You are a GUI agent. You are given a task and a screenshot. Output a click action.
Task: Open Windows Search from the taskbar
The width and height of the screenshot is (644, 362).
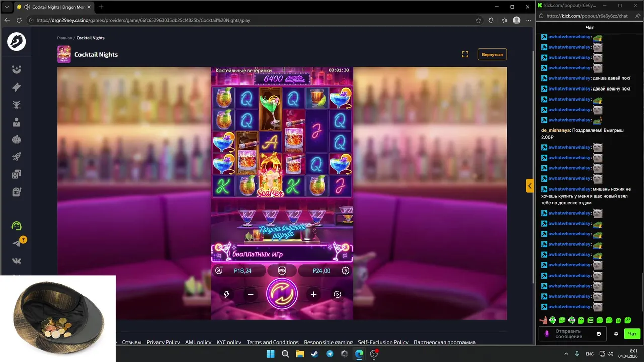point(285,354)
